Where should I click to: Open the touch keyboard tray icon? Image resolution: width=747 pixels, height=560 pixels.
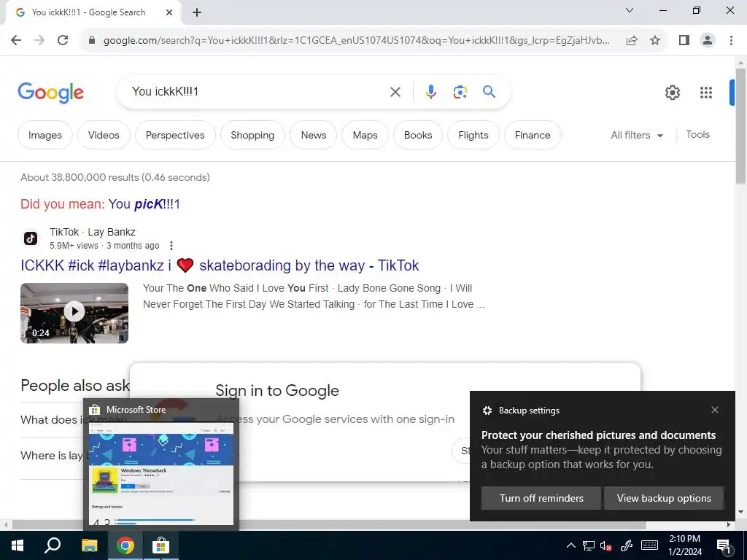coord(649,545)
